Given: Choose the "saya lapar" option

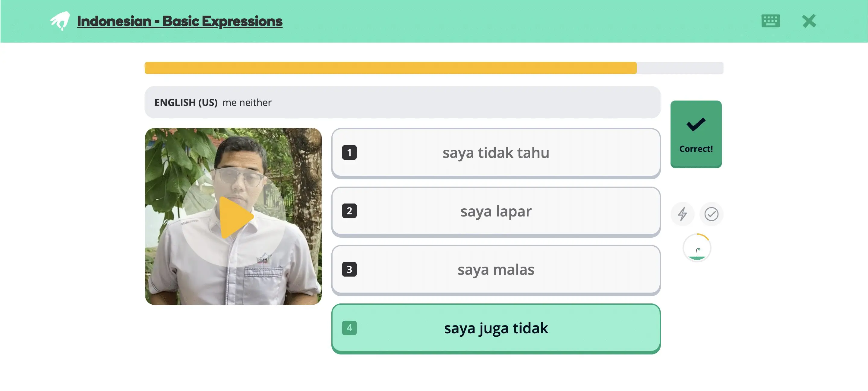Looking at the screenshot, I should [x=496, y=212].
